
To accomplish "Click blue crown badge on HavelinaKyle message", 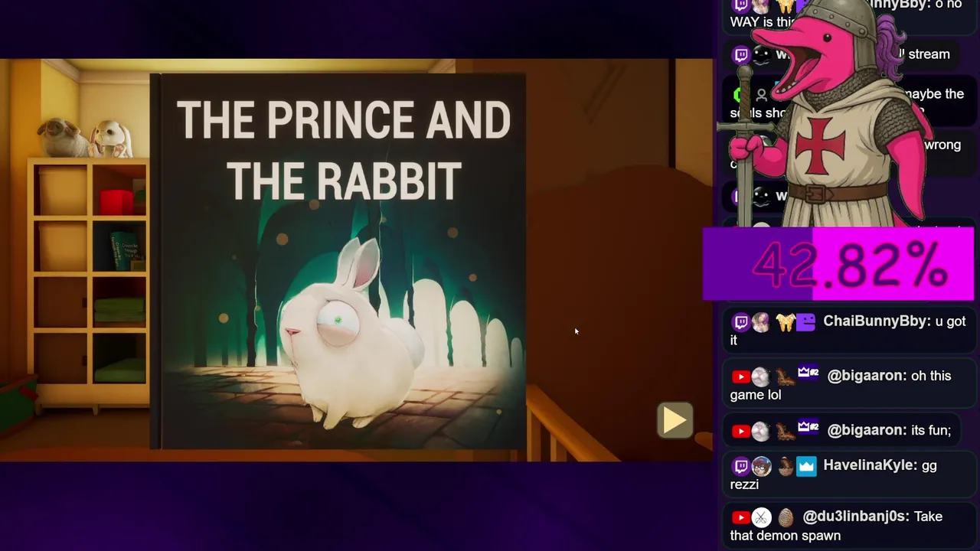I will point(806,466).
